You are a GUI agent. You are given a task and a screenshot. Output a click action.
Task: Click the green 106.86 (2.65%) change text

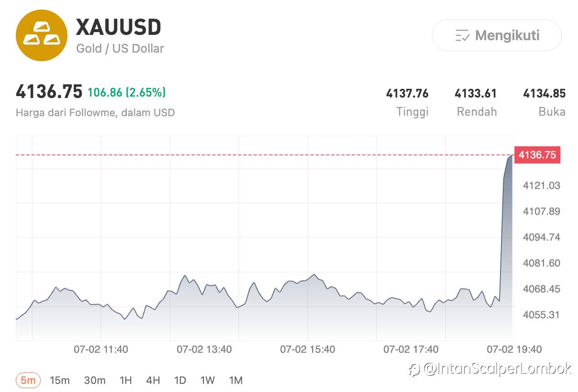coord(127,92)
